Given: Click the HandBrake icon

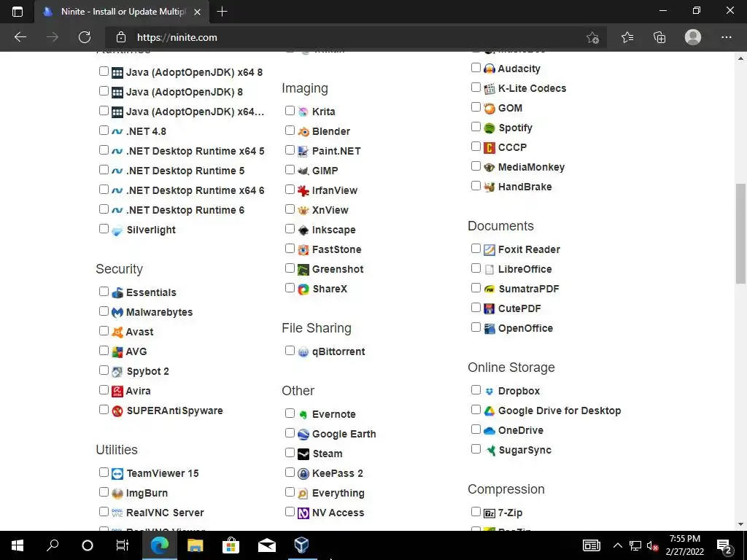Looking at the screenshot, I should [x=489, y=187].
